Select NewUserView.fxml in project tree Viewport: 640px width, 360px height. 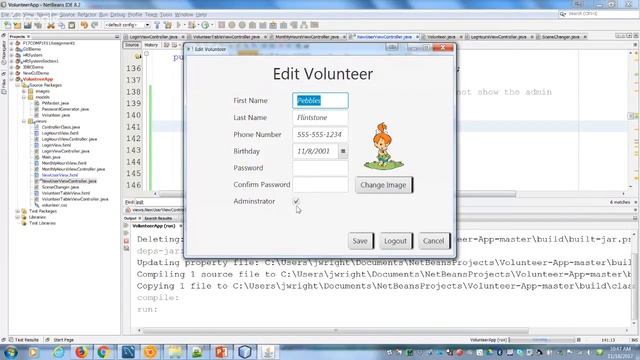[x=60, y=175]
